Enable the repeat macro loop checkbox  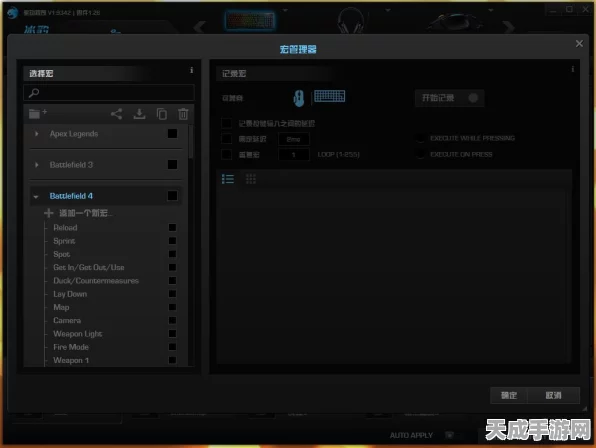226,155
